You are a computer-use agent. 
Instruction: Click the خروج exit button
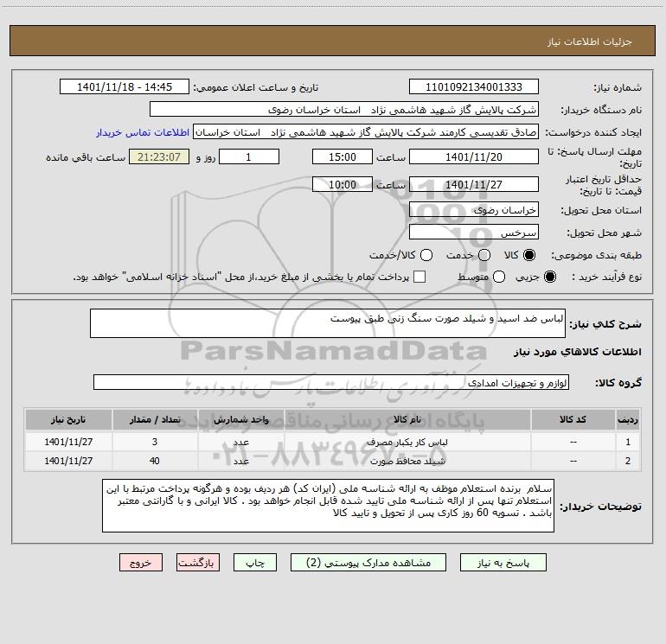pos(141,563)
